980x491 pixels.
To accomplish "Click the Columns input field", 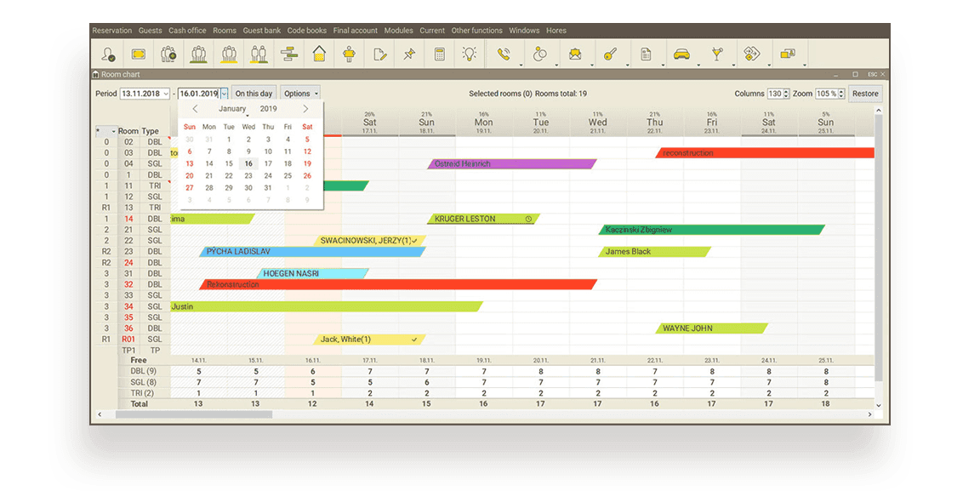I will pos(775,94).
